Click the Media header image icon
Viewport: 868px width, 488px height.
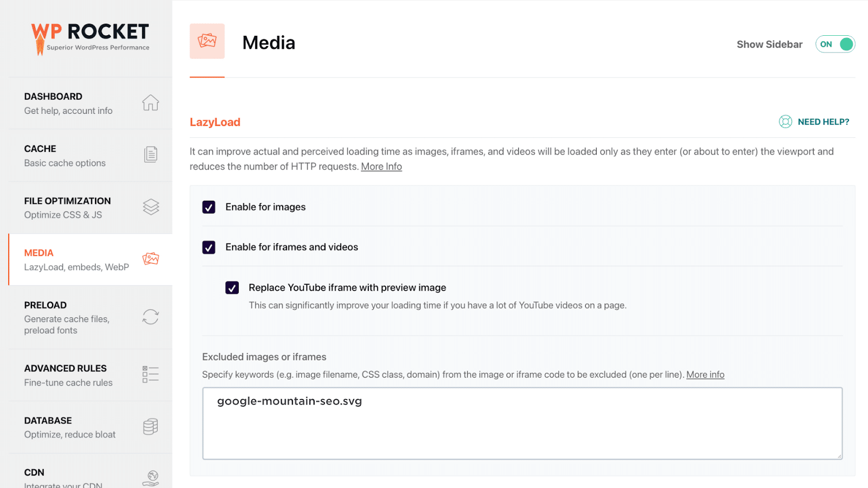pos(207,41)
